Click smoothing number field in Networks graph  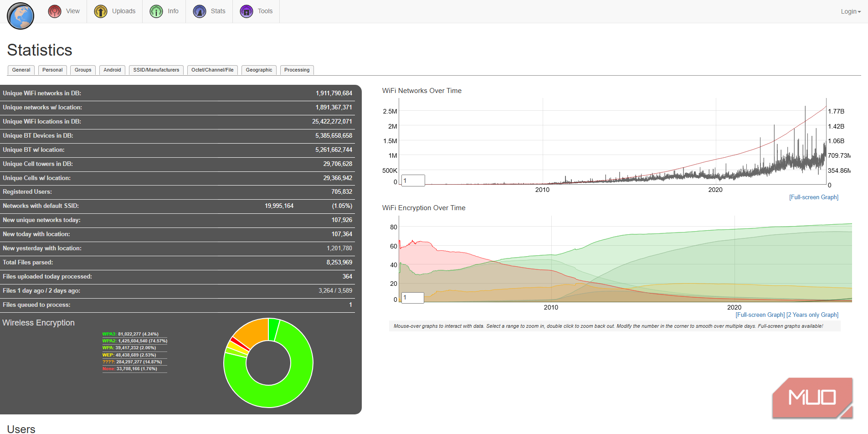pyautogui.click(x=413, y=181)
